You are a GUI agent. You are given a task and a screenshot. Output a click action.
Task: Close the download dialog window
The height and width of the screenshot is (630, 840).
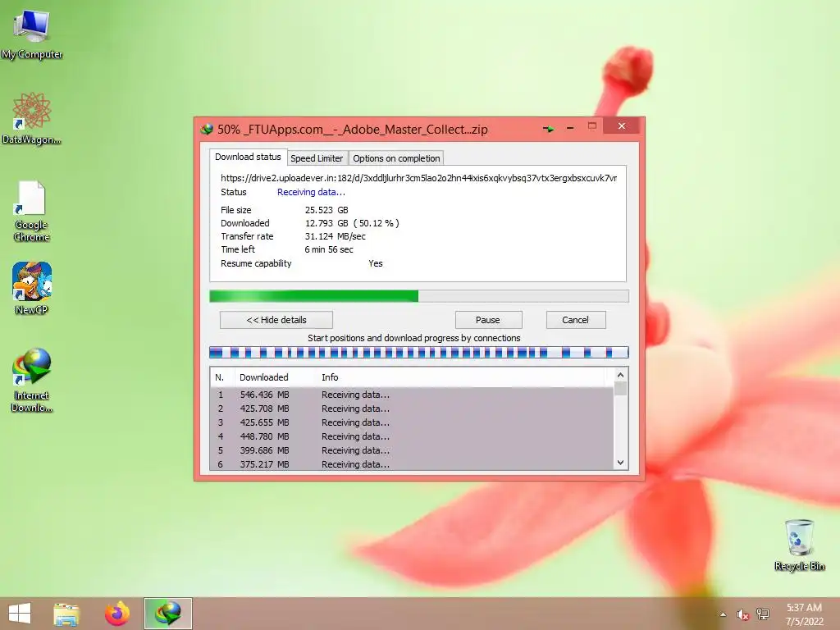point(622,126)
